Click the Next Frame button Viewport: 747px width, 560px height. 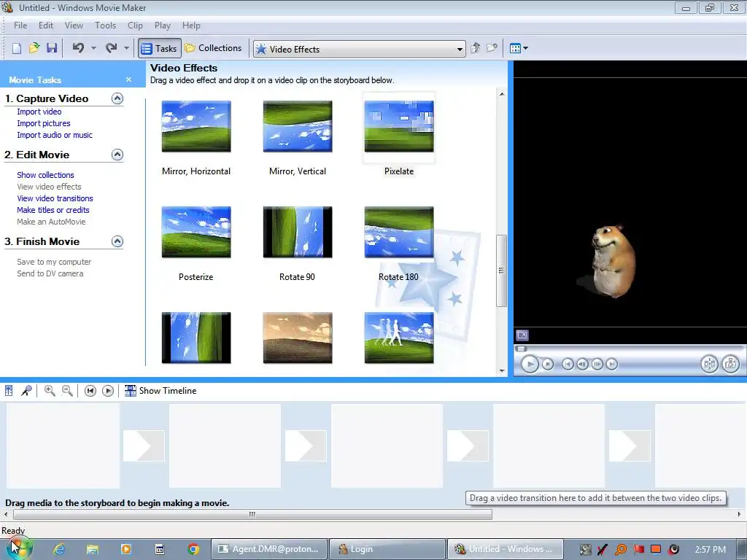click(x=597, y=365)
